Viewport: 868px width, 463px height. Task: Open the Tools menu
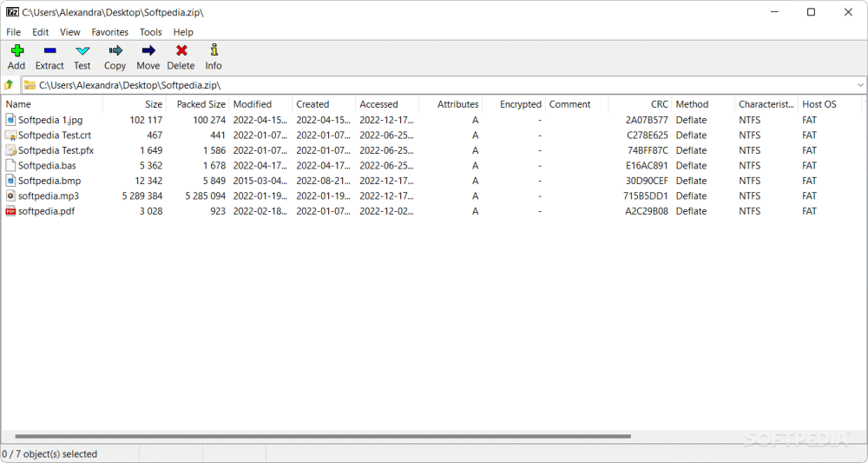150,32
